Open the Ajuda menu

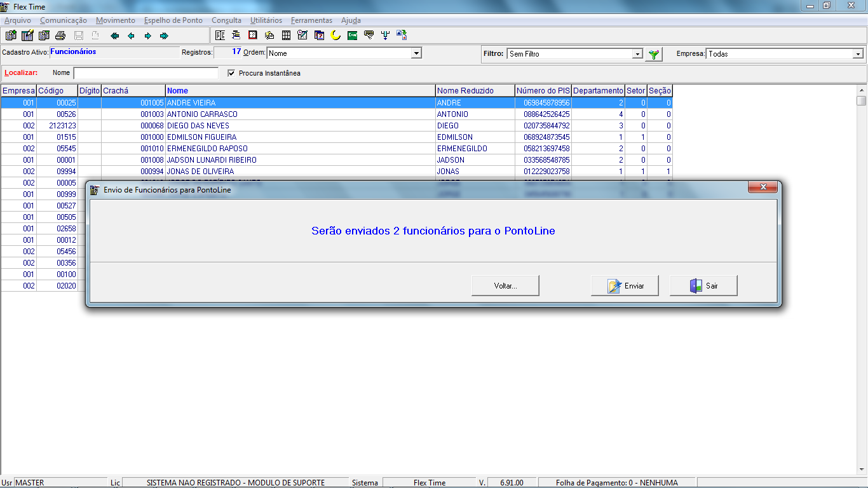(351, 20)
